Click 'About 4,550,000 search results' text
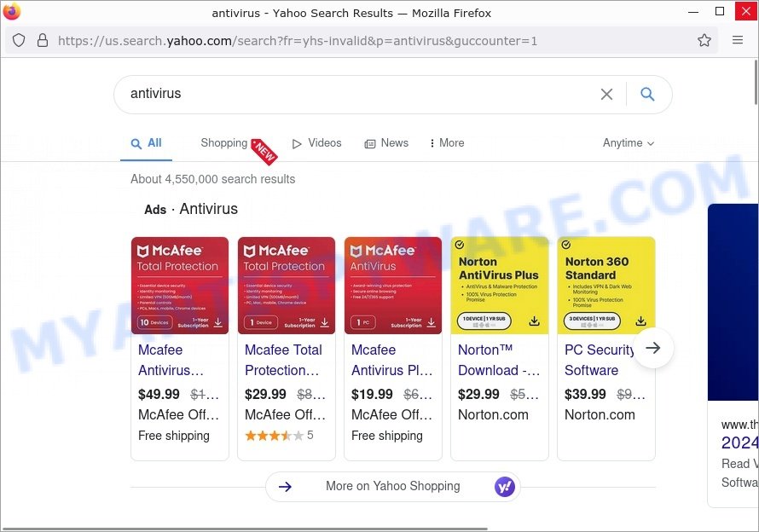Viewport: 759px width, 532px height. (x=212, y=179)
